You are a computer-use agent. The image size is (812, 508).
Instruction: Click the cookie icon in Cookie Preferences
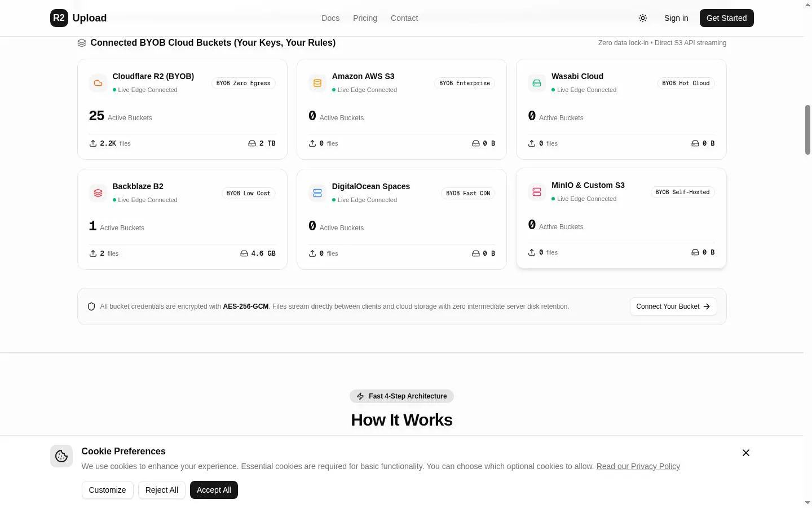(x=61, y=456)
